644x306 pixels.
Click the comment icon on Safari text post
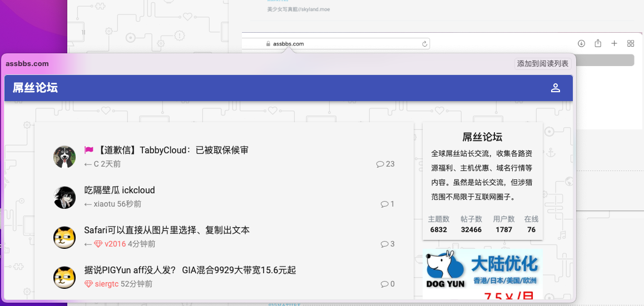pyautogui.click(x=384, y=244)
